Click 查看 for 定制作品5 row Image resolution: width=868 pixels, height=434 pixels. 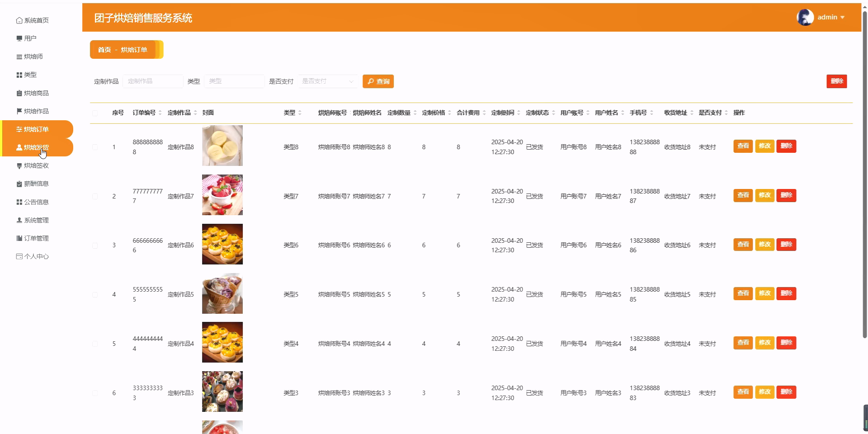[x=743, y=293]
